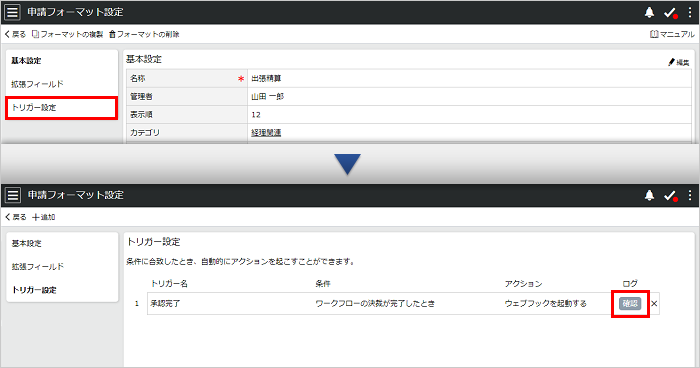Select 拡張フィールド in lower sidebar
700x368 pixels.
(38, 267)
